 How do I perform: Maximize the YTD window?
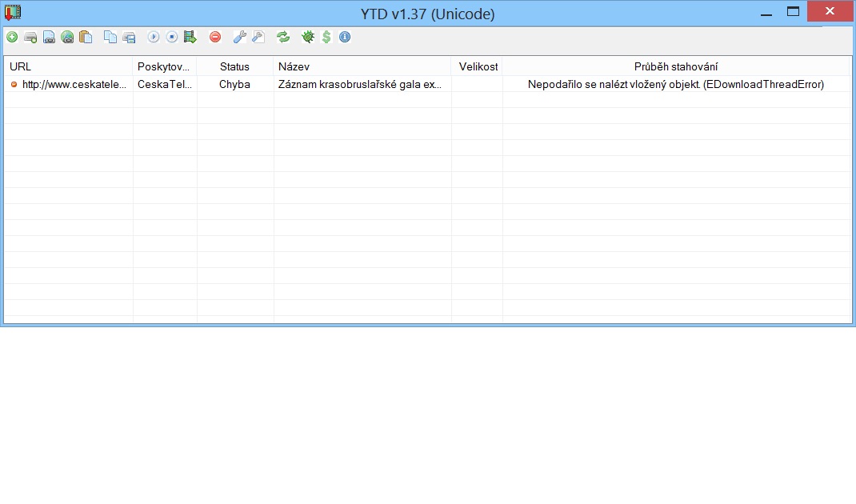(794, 11)
